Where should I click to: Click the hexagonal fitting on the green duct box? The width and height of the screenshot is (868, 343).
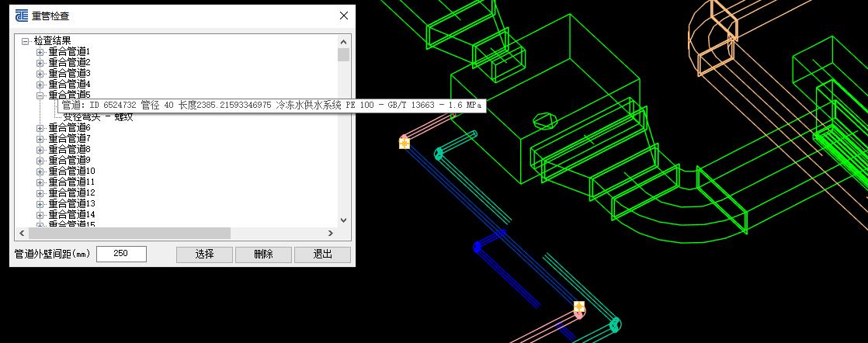(x=547, y=121)
